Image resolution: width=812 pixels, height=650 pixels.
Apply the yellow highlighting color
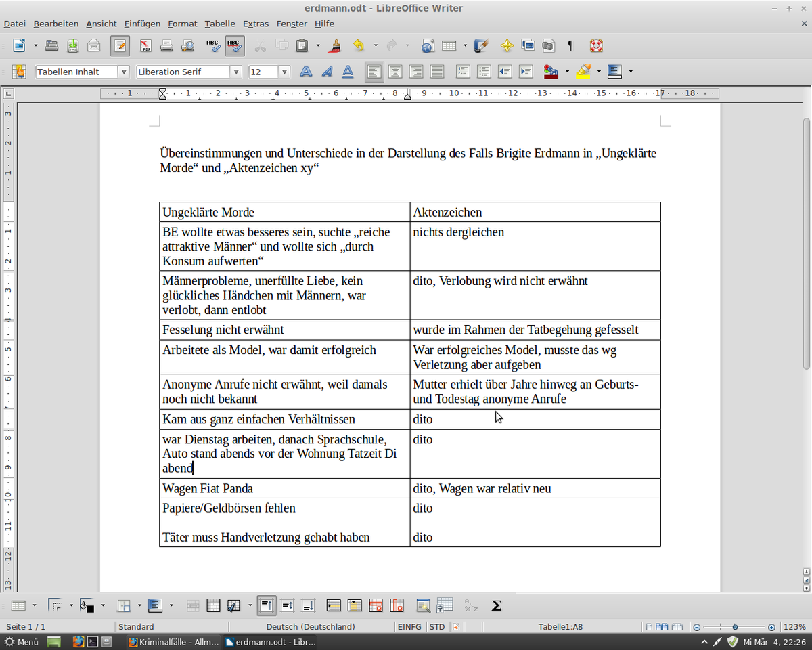[583, 72]
